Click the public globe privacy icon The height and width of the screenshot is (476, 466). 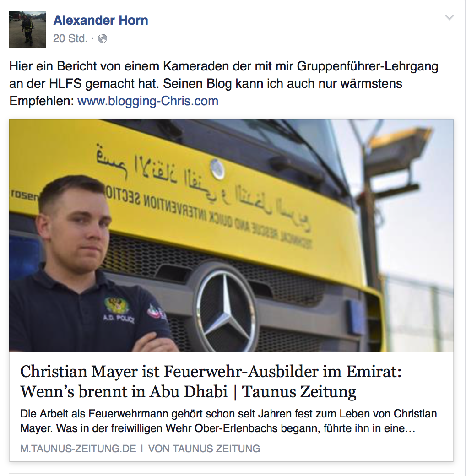(103, 38)
